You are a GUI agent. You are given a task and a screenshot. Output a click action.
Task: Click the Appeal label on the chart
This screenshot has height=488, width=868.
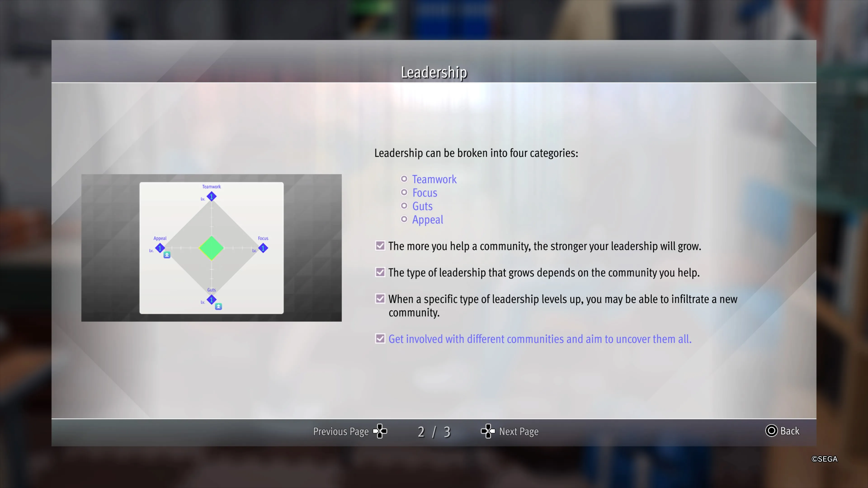click(x=160, y=238)
